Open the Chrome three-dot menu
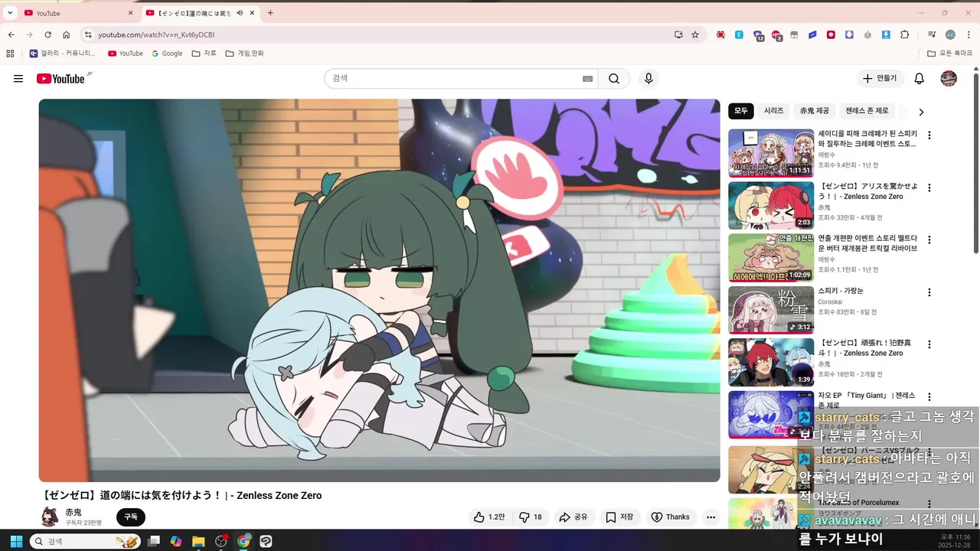Image resolution: width=980 pixels, height=551 pixels. click(969, 34)
